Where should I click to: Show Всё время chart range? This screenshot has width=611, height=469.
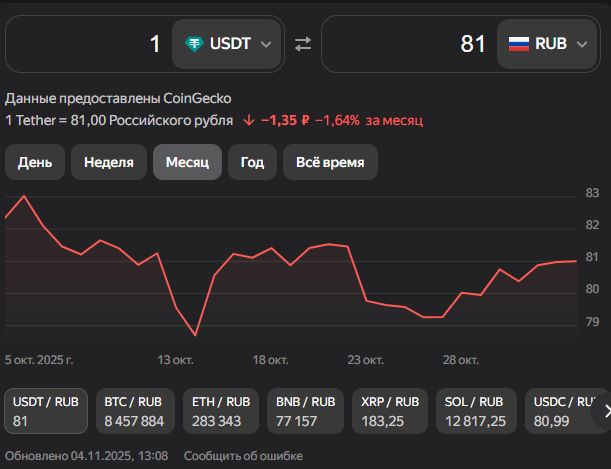click(x=330, y=162)
